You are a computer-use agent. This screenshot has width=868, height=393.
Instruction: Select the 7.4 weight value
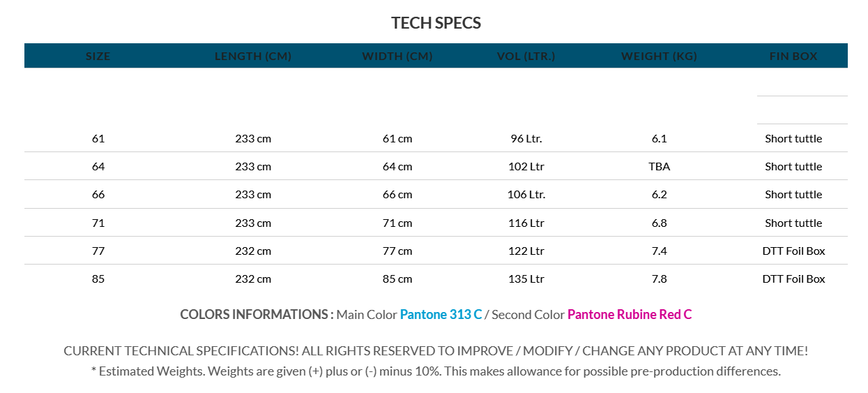659,251
